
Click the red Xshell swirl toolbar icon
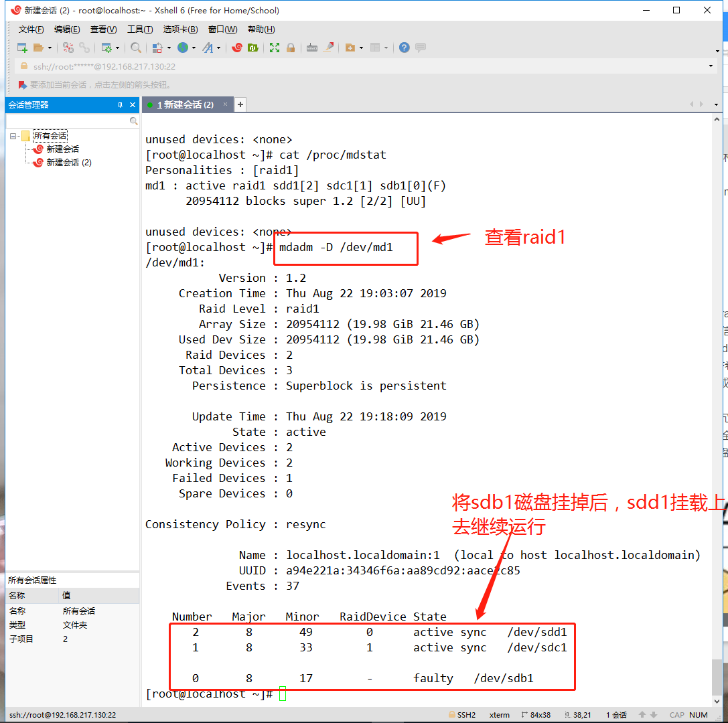(x=237, y=48)
